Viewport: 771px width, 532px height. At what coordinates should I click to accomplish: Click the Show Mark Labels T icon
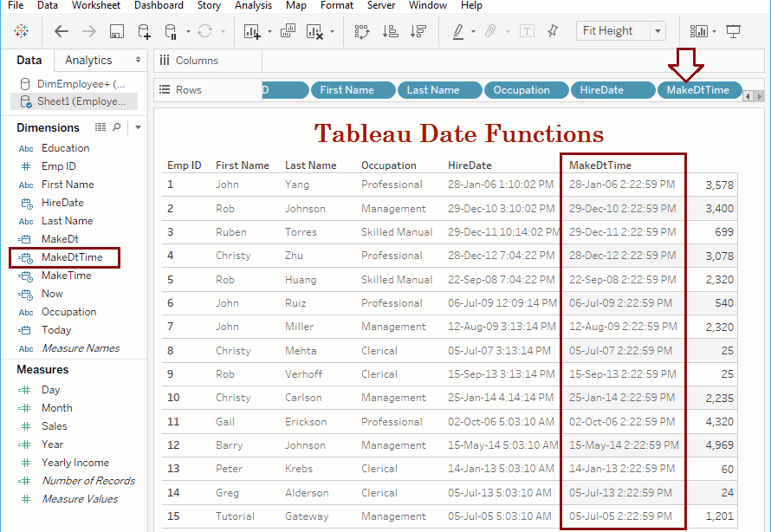[527, 31]
